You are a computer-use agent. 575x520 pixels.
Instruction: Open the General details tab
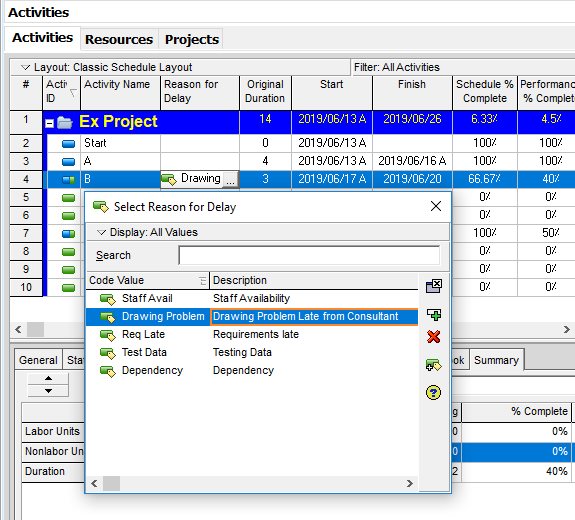tap(38, 360)
